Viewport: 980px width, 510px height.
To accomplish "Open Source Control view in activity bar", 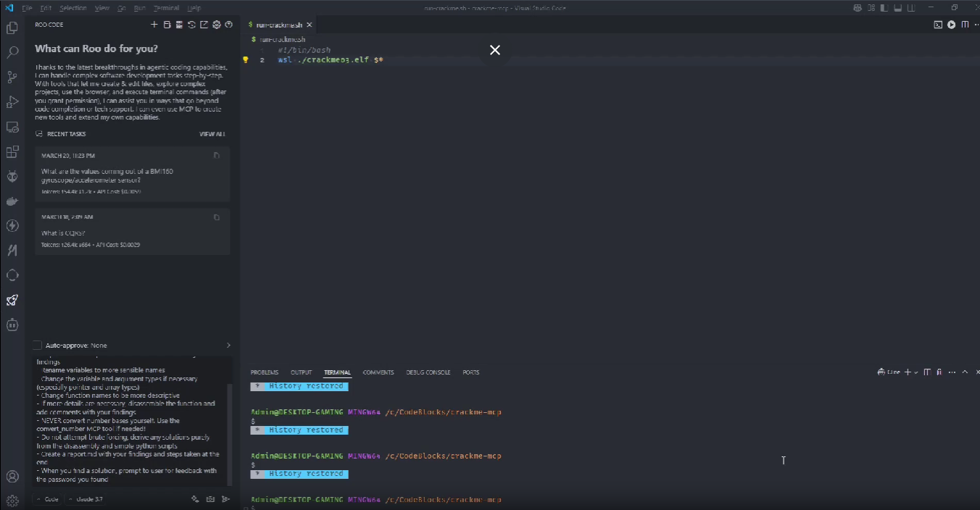I will (x=12, y=77).
